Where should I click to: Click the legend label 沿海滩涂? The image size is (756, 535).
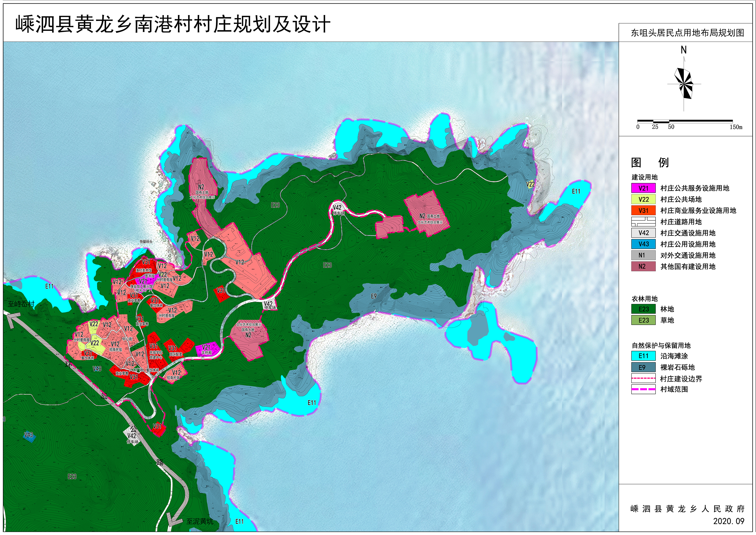[x=674, y=356]
